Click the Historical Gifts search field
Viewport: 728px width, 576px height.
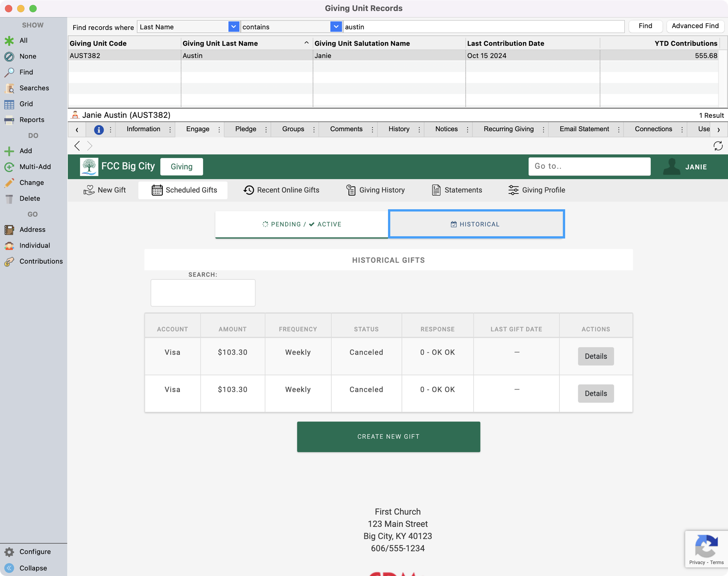(x=203, y=293)
